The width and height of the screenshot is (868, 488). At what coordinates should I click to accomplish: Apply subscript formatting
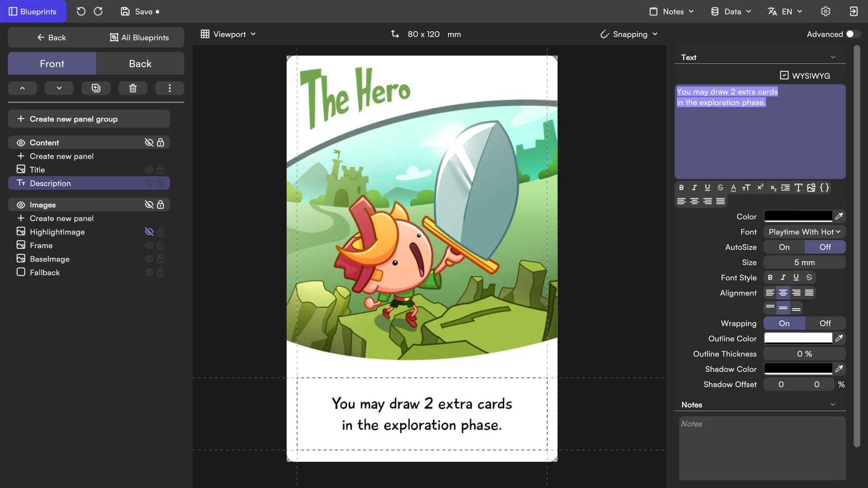(x=773, y=188)
